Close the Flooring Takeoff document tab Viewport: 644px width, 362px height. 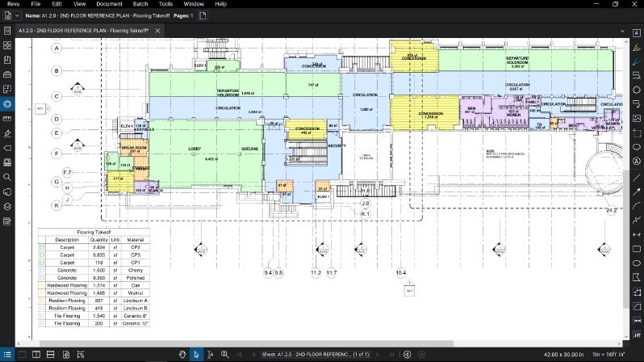pos(157,31)
